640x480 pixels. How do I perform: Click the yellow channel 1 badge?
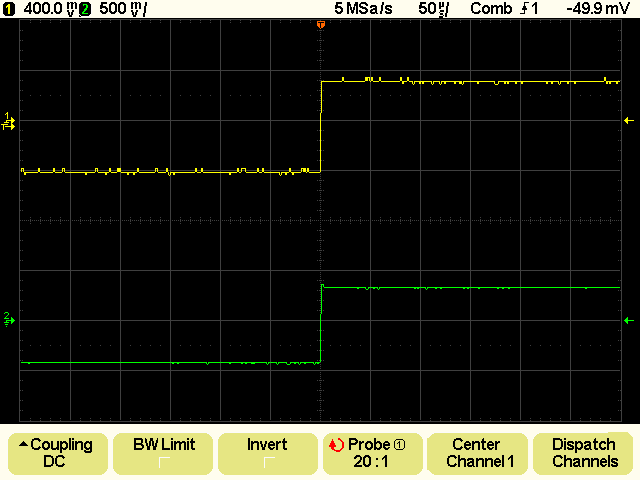9,9
